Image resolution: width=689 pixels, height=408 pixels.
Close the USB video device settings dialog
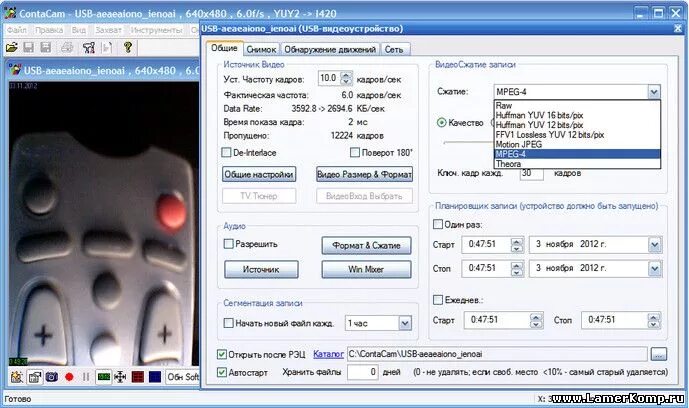tap(678, 29)
